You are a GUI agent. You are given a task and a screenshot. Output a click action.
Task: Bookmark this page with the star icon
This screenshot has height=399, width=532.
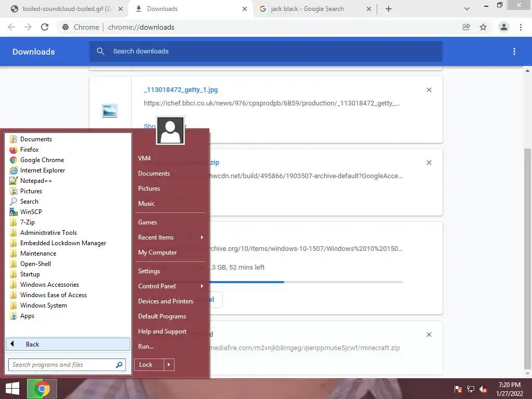click(483, 27)
